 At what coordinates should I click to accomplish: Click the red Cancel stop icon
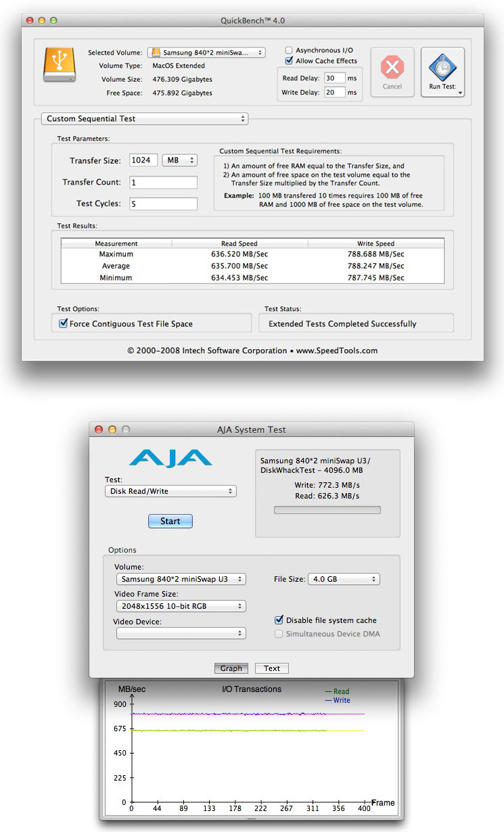coord(392,67)
